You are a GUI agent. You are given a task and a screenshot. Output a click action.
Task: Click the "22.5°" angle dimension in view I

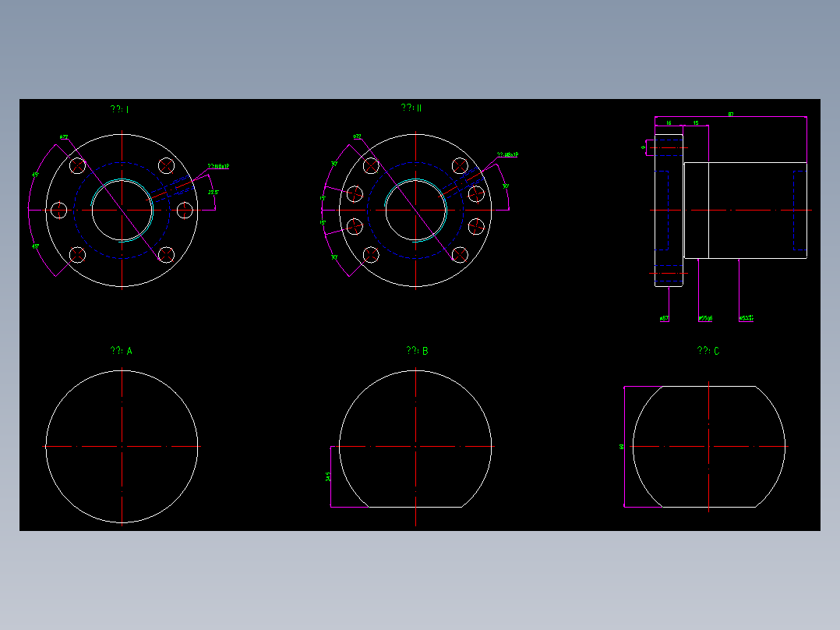pyautogui.click(x=214, y=192)
